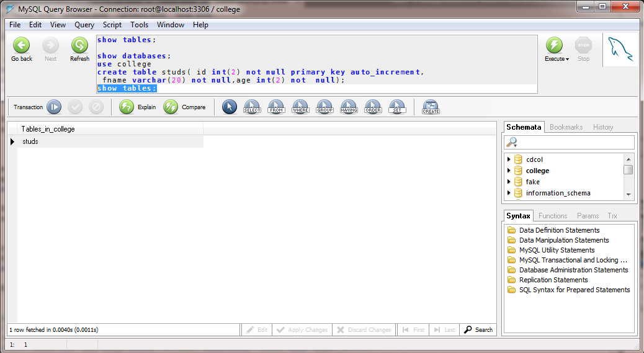The width and height of the screenshot is (644, 353).
Task: Click the rollback transaction icon
Action: pyautogui.click(x=96, y=107)
